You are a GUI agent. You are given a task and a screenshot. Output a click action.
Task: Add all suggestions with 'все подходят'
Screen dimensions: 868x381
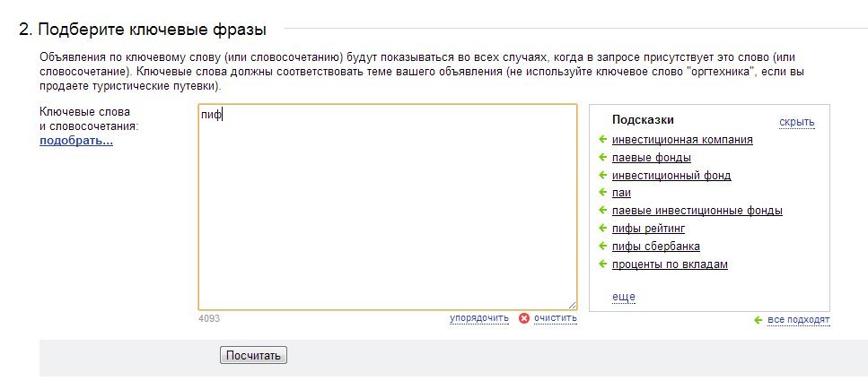tap(799, 320)
